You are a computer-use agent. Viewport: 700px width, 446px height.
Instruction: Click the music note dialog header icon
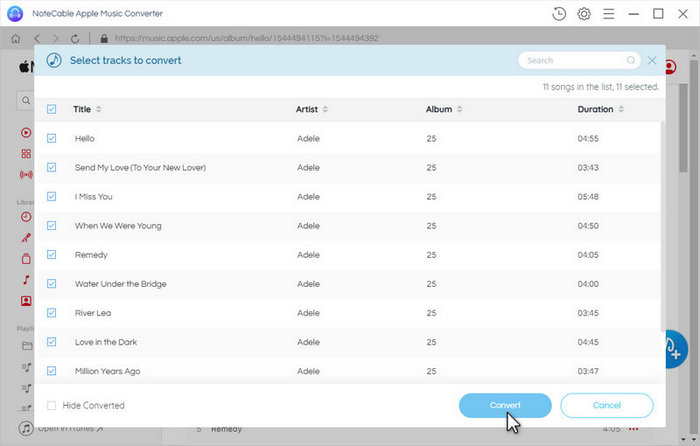coord(54,60)
